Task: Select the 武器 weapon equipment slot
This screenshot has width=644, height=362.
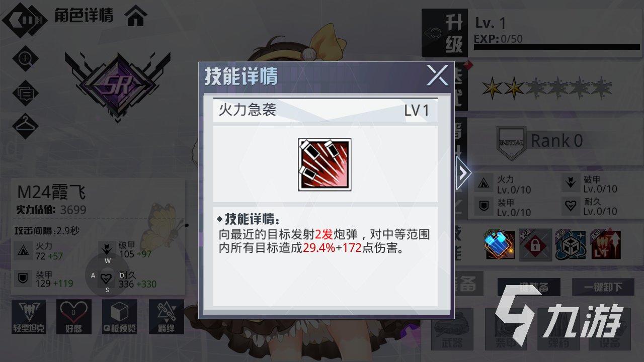Action: pyautogui.click(x=452, y=329)
